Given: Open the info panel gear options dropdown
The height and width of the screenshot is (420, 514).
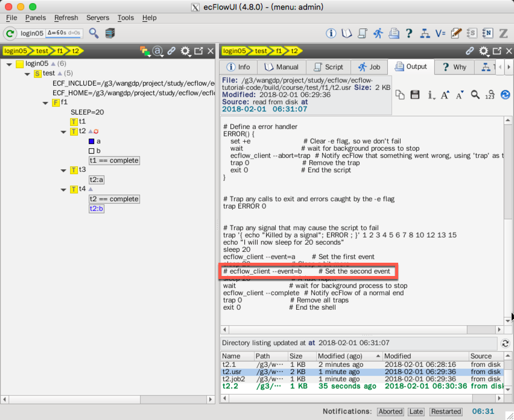Looking at the screenshot, I should pos(484,51).
